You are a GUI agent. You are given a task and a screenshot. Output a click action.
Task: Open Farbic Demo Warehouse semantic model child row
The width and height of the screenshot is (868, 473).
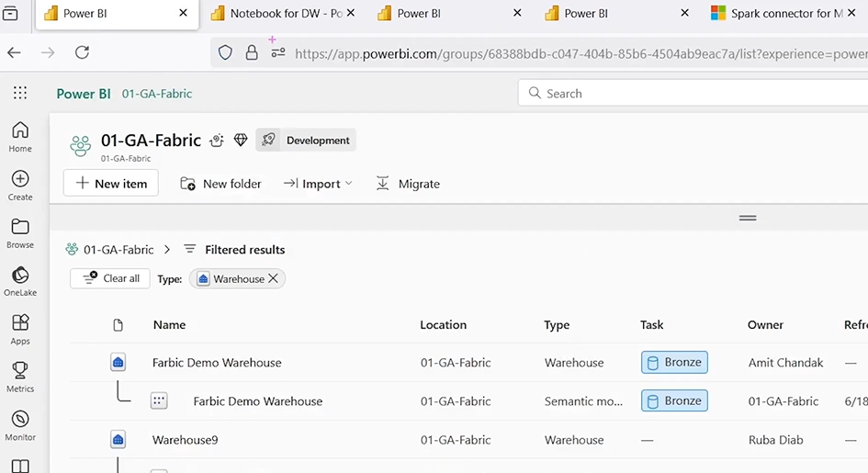(257, 401)
